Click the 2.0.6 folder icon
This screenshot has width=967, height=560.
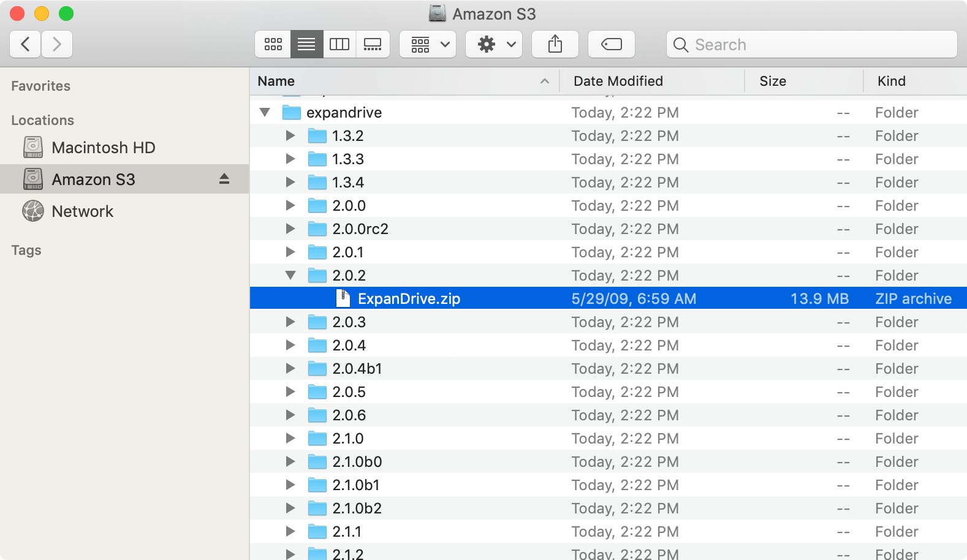[317, 415]
